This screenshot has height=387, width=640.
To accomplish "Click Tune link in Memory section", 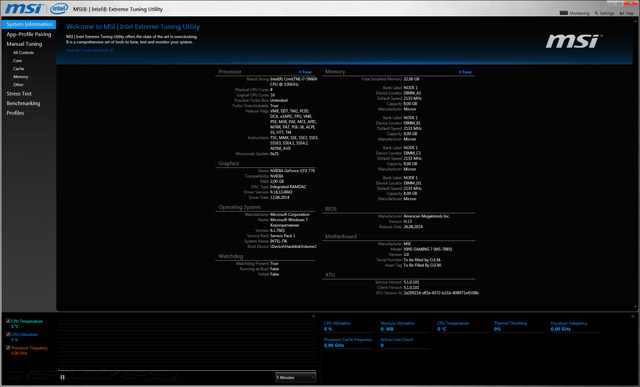I will (x=465, y=72).
